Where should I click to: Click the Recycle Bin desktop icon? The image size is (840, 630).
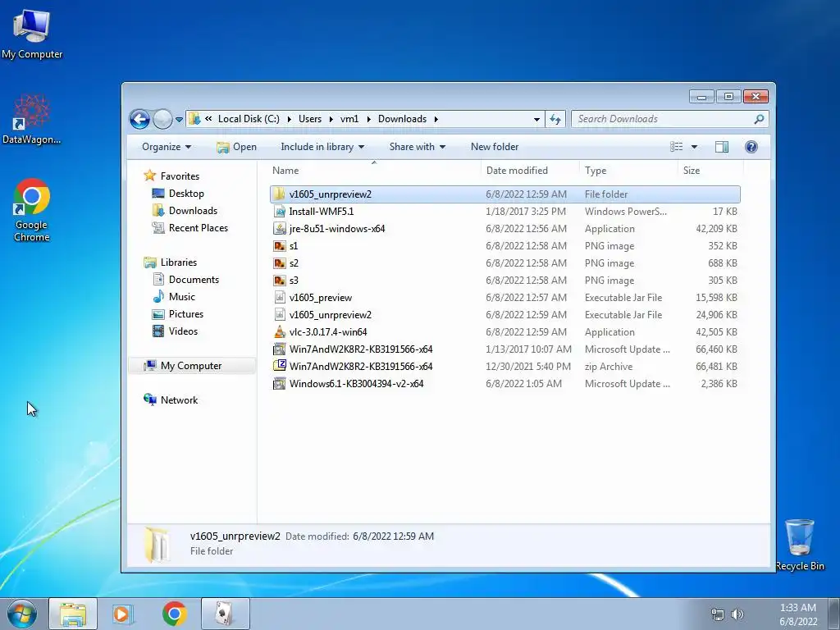(x=800, y=545)
